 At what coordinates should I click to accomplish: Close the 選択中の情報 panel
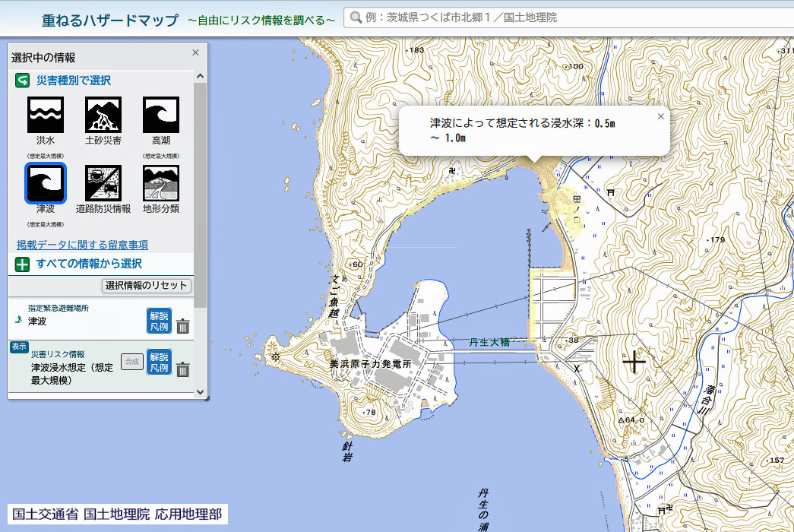pyautogui.click(x=195, y=52)
